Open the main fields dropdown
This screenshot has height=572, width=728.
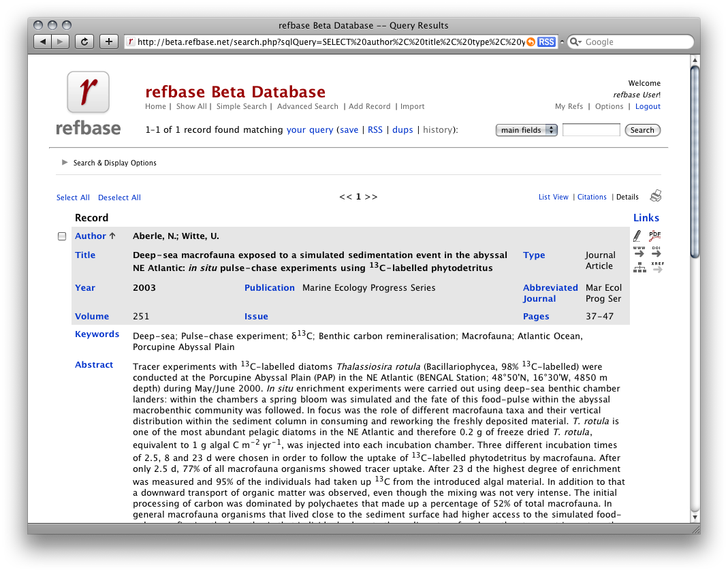click(526, 130)
